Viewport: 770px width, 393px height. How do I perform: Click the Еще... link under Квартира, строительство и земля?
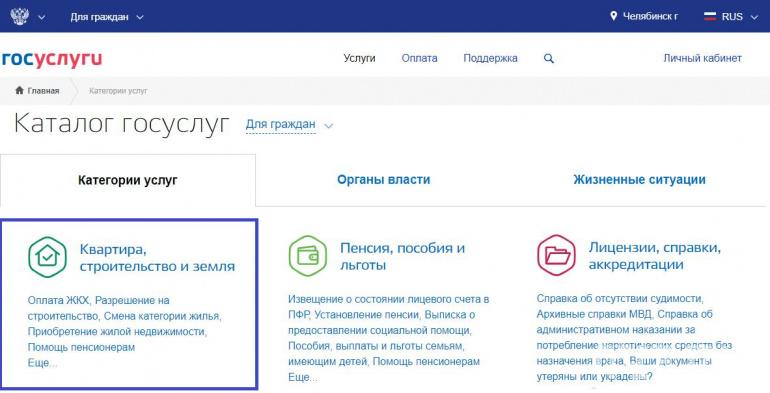coord(42,363)
